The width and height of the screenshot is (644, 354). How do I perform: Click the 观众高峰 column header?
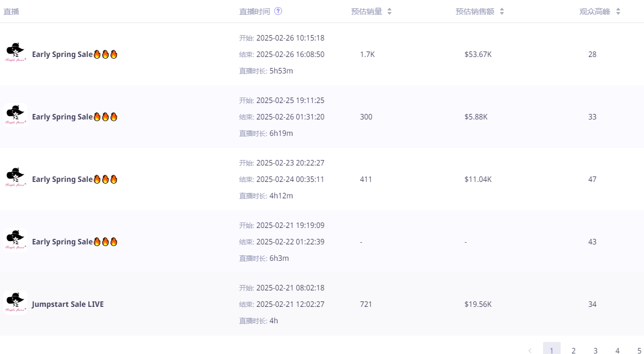(x=595, y=12)
